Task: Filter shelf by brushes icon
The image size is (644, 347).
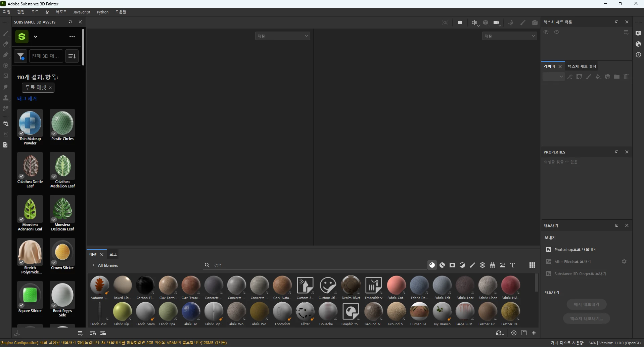Action: tap(472, 265)
